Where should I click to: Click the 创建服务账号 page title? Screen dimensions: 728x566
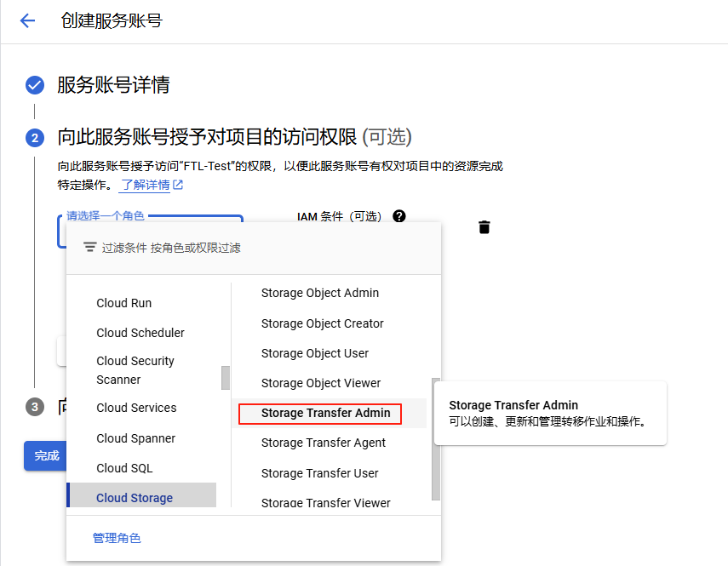coord(112,21)
